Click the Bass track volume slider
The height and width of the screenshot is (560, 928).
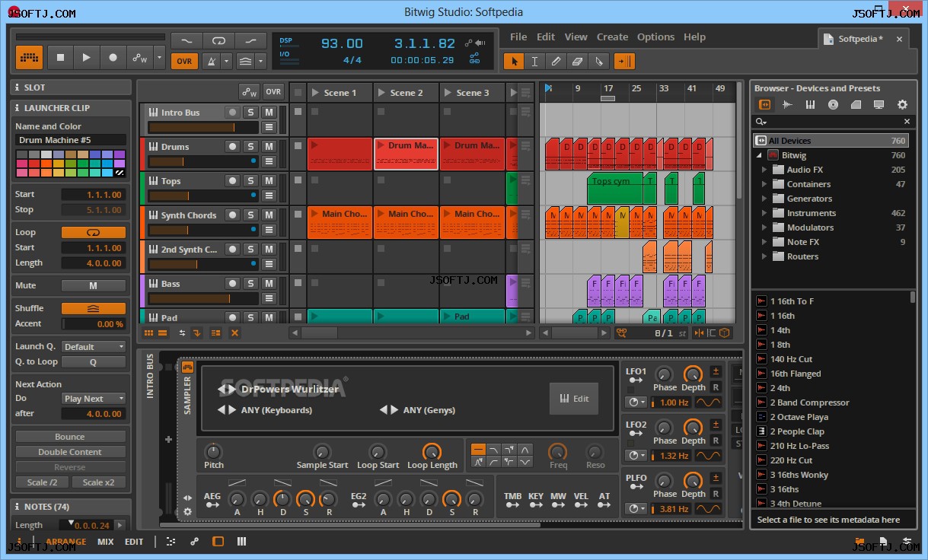[x=203, y=298]
